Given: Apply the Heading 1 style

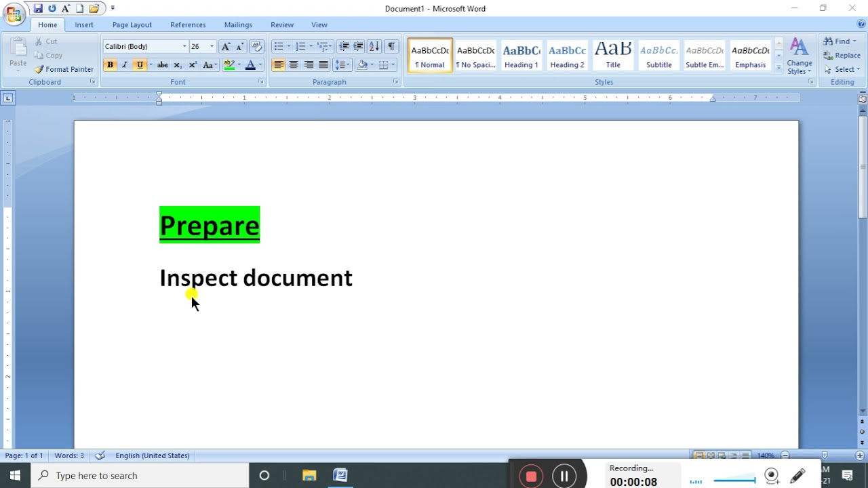Looking at the screenshot, I should 521,56.
